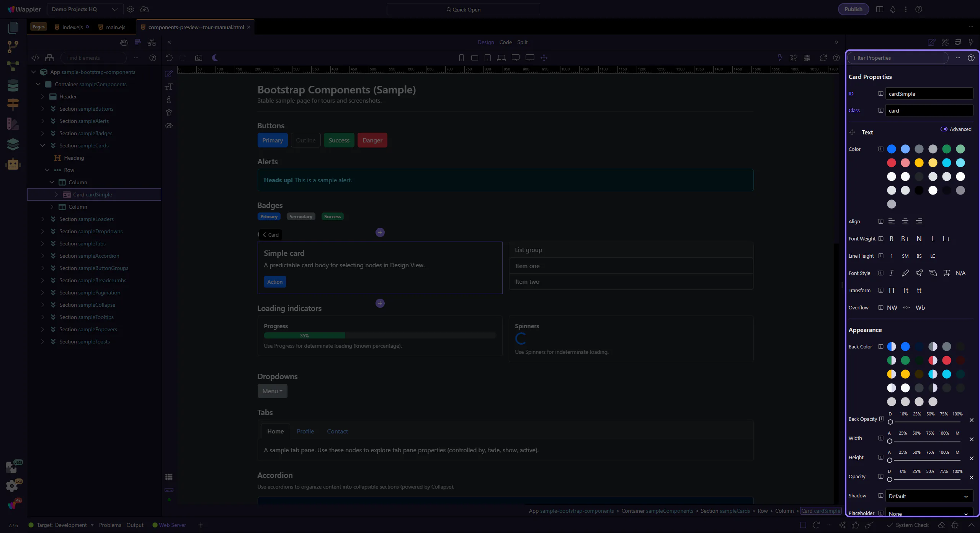980x533 pixels.
Task: Open the Shadow Default dropdown
Action: coord(929,496)
